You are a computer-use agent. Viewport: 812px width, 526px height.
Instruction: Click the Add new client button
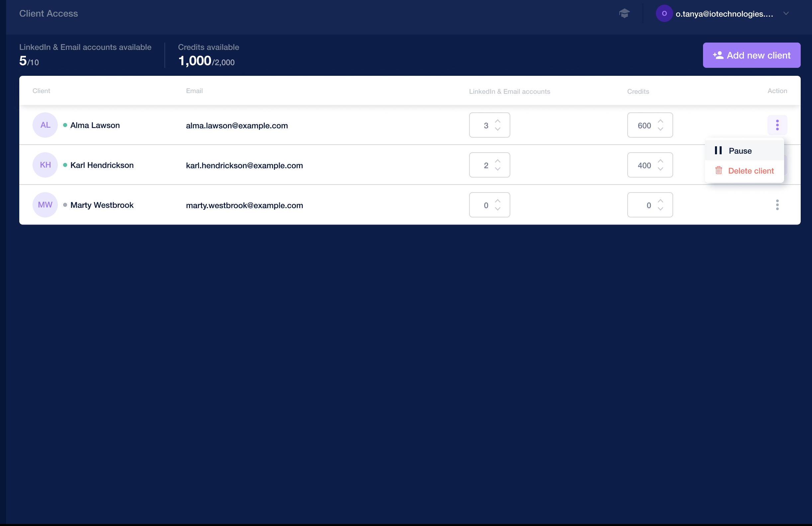pyautogui.click(x=751, y=55)
